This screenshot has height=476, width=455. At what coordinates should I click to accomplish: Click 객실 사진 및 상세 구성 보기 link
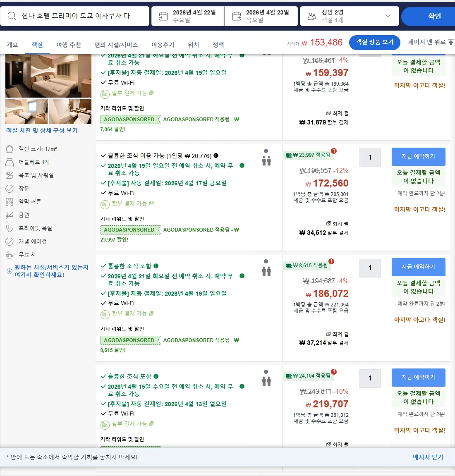[42, 131]
